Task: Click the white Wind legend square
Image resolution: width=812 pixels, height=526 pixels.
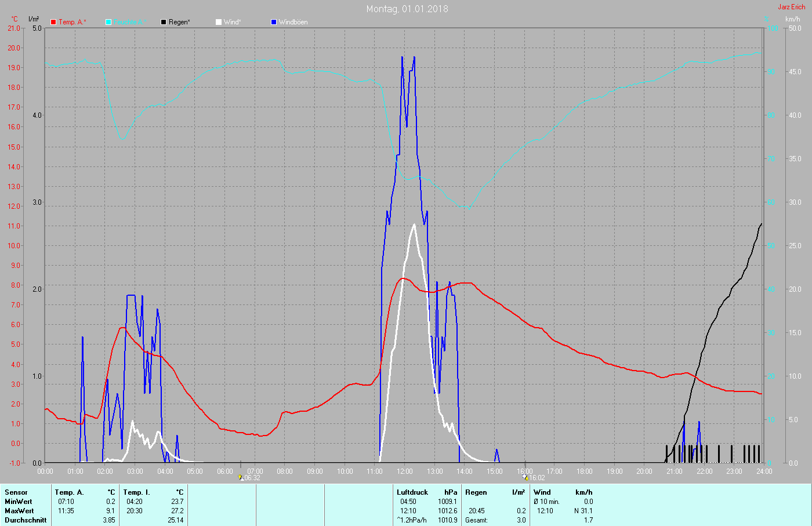Action: click(219, 22)
